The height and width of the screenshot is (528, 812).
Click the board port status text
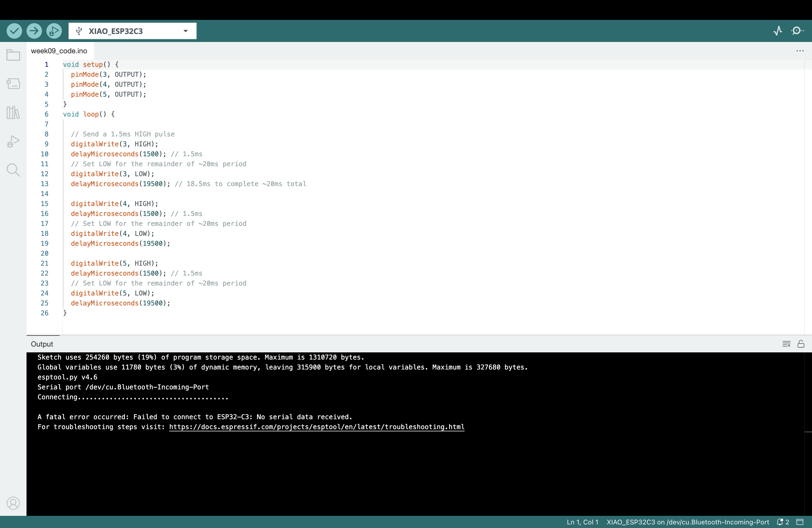687,522
